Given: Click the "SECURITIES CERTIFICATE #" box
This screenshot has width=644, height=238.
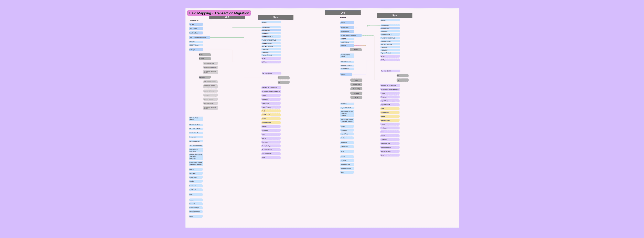Looking at the screenshot, I should (x=210, y=91).
